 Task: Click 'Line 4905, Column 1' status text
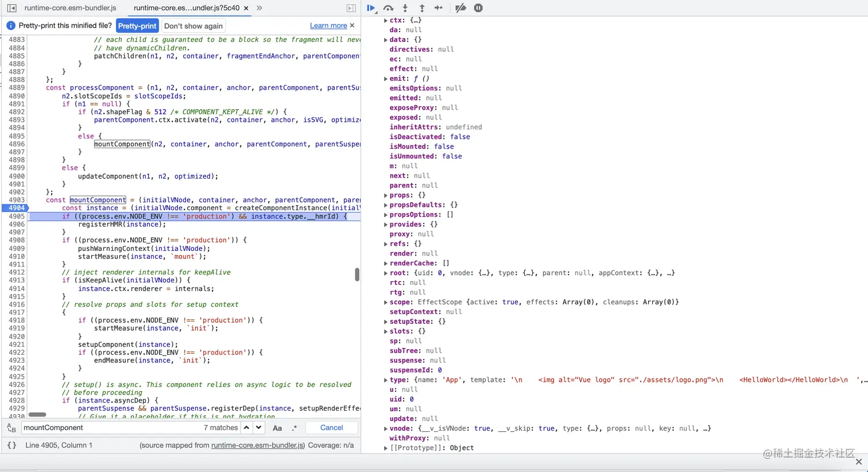[x=59, y=446]
